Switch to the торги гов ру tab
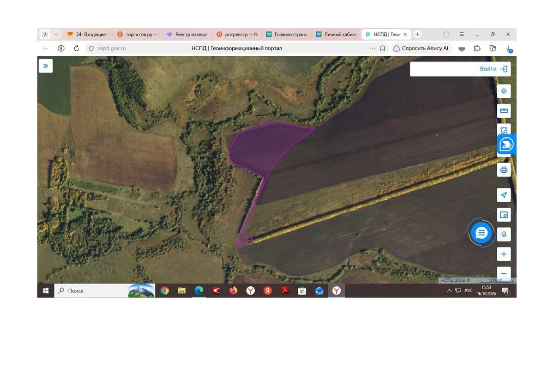 [138, 34]
